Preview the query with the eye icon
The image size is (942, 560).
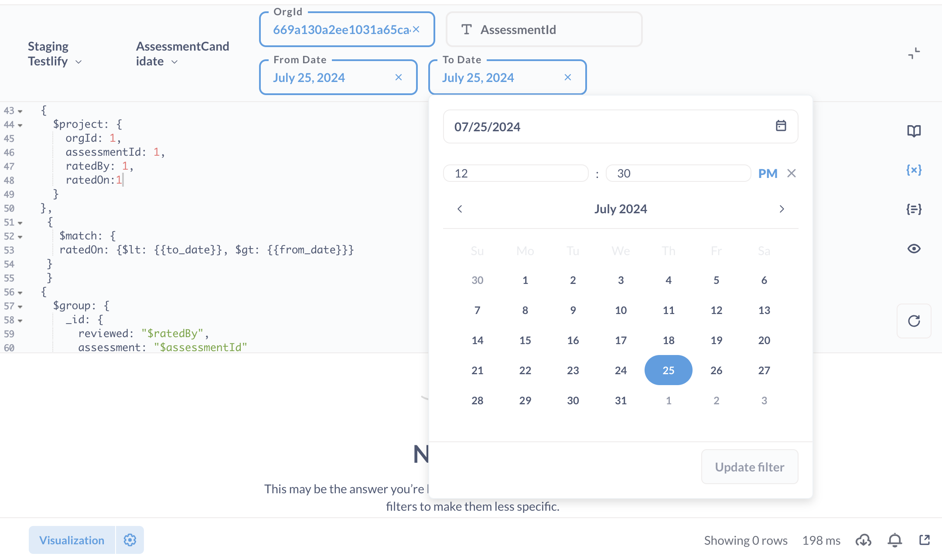click(914, 249)
